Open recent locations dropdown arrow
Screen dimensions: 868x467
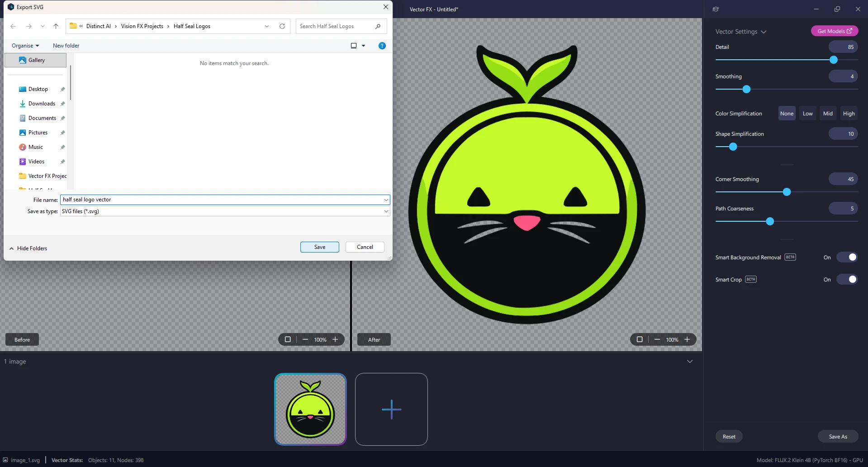click(x=43, y=26)
